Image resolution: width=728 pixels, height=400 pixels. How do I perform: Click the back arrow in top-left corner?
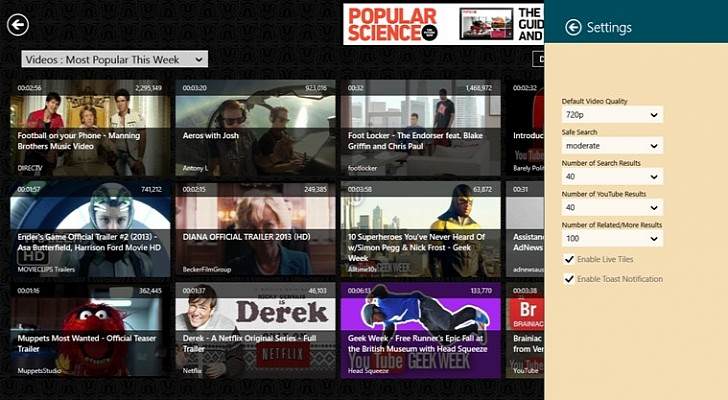(x=17, y=26)
